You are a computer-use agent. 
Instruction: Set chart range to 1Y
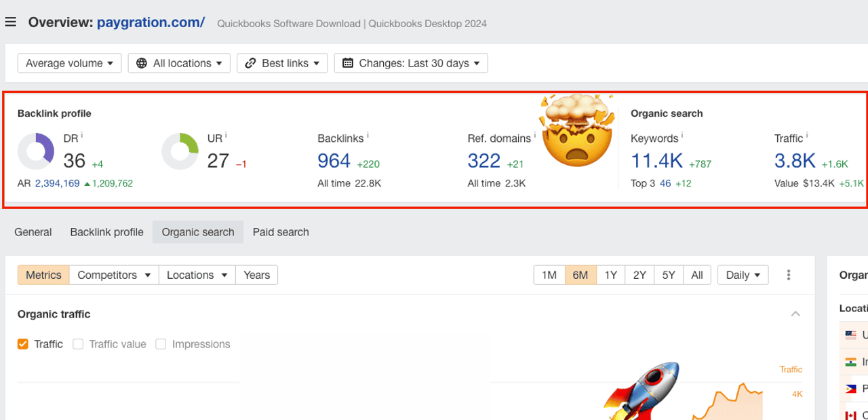pyautogui.click(x=611, y=275)
